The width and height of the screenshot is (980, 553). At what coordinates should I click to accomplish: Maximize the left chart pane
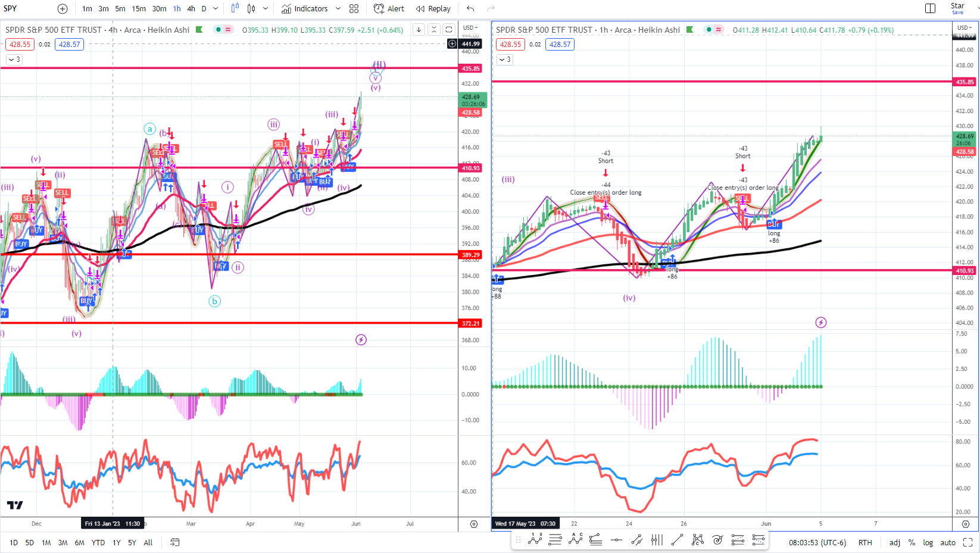450,30
